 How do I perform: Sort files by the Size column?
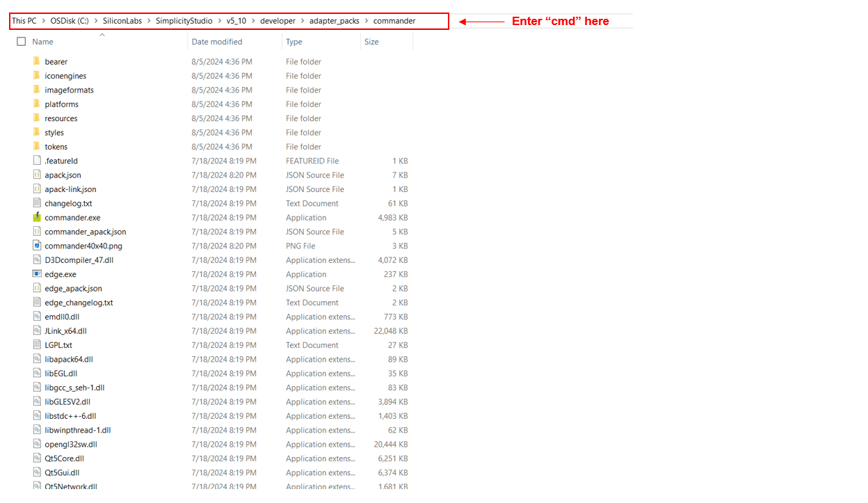tap(372, 41)
